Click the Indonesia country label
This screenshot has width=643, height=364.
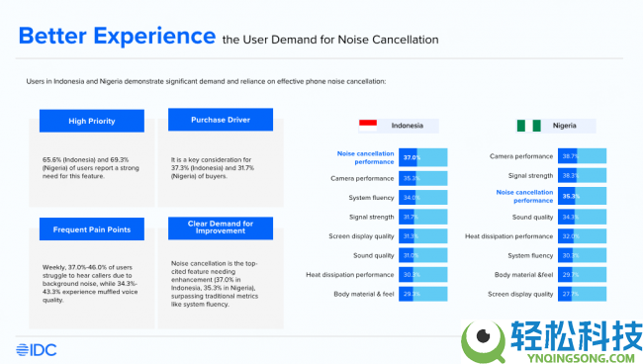[x=408, y=126]
